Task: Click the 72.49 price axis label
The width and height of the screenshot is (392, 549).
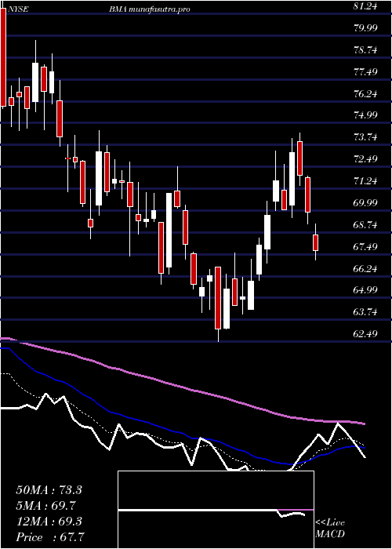Action: [365, 159]
